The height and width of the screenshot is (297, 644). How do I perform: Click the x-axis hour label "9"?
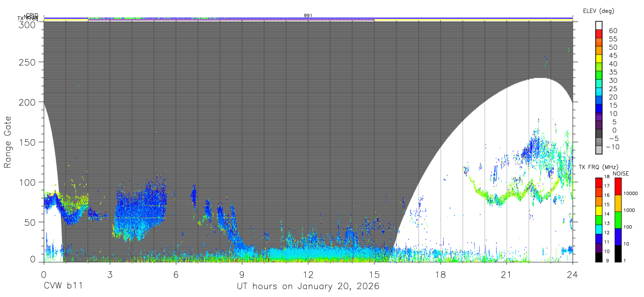pos(242,274)
